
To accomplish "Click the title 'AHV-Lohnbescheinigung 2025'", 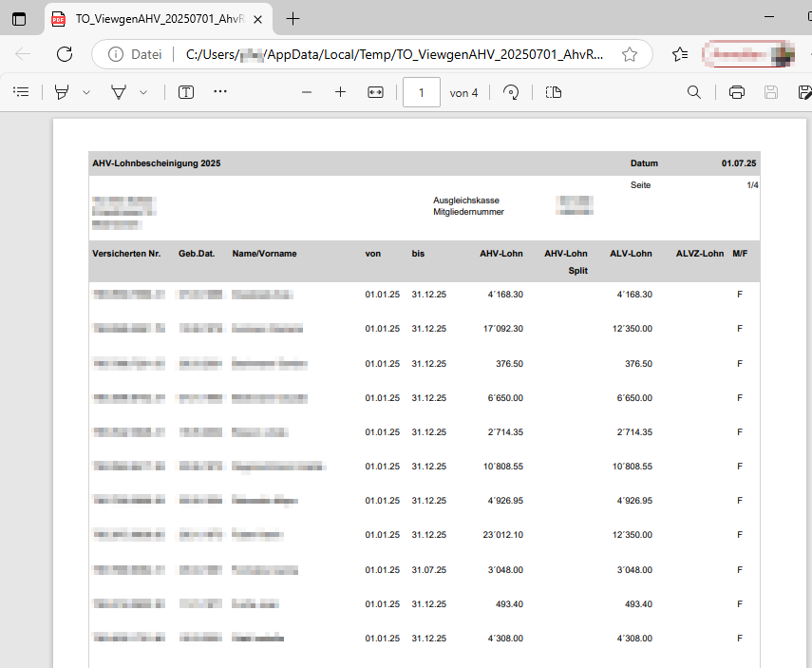I will click(157, 163).
